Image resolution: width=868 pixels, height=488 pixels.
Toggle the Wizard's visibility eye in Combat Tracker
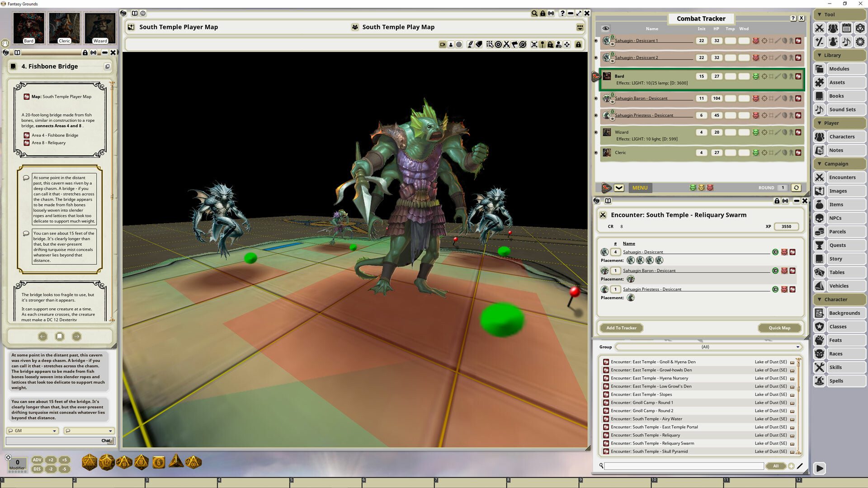(596, 132)
